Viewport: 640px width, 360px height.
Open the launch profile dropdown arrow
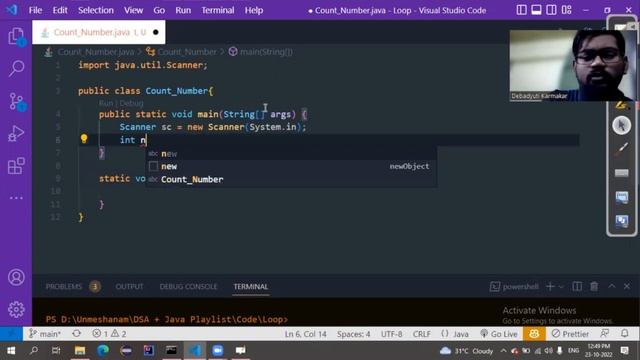coord(561,287)
